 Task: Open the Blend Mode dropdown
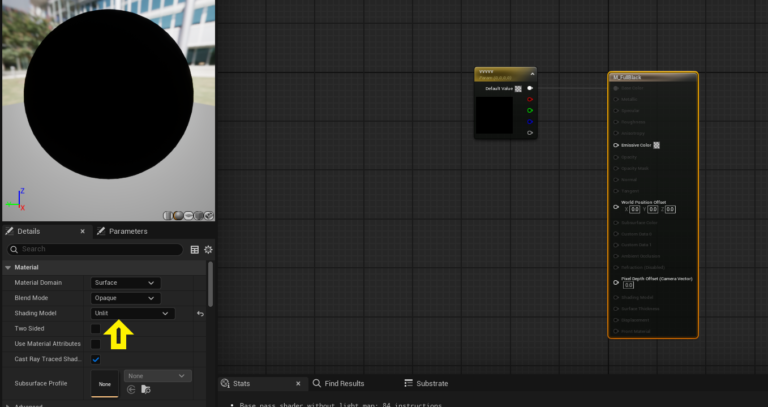125,298
